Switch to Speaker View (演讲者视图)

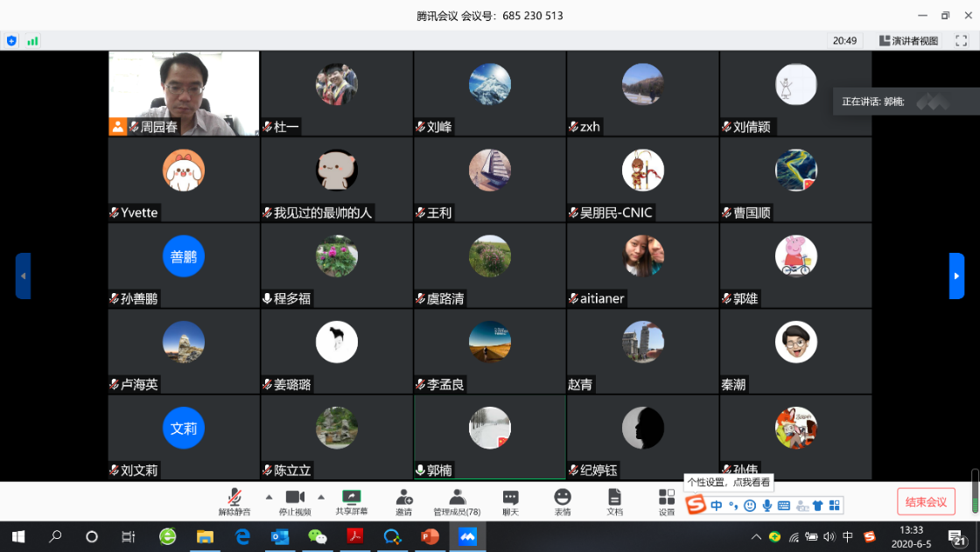point(909,40)
